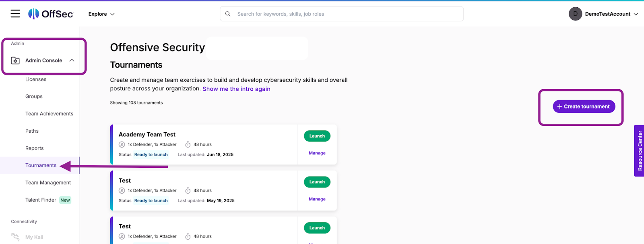Image resolution: width=644 pixels, height=244 pixels.
Task: Click the DemoTestAccount avatar icon
Action: (x=575, y=14)
